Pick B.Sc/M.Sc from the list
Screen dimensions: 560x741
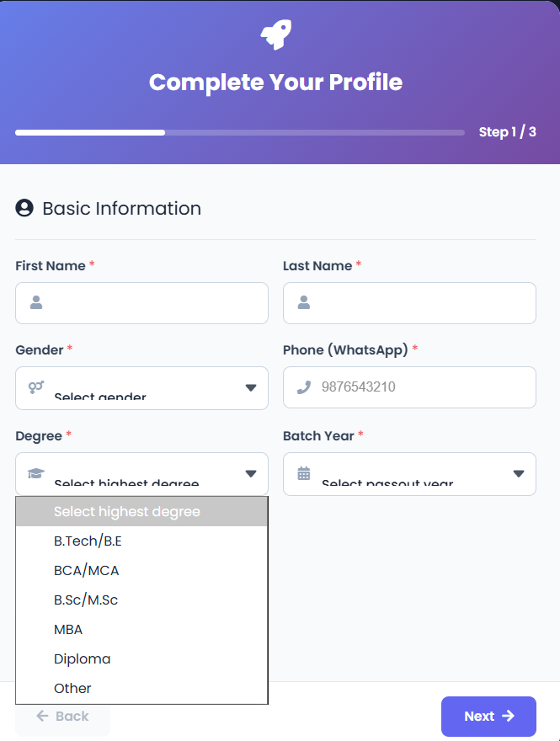[87, 600]
